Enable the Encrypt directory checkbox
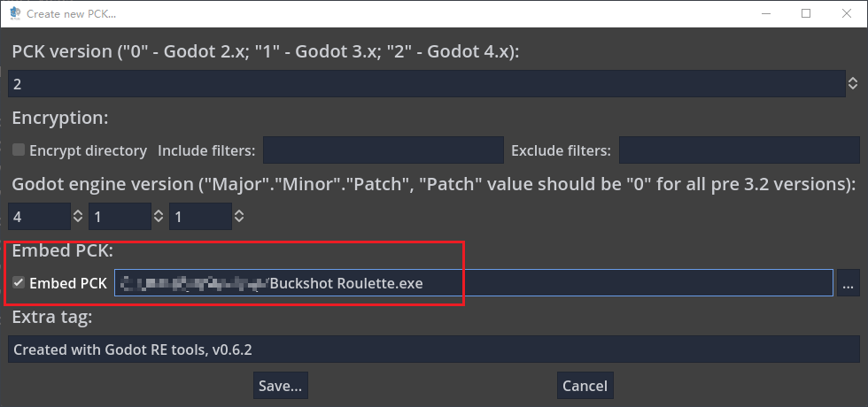Image resolution: width=868 pixels, height=407 pixels. [x=19, y=150]
